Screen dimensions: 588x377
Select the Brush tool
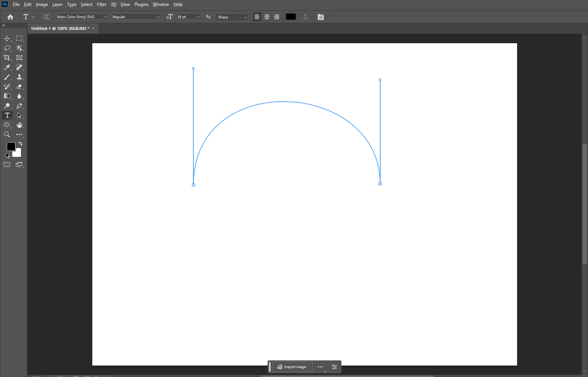[x=7, y=77]
